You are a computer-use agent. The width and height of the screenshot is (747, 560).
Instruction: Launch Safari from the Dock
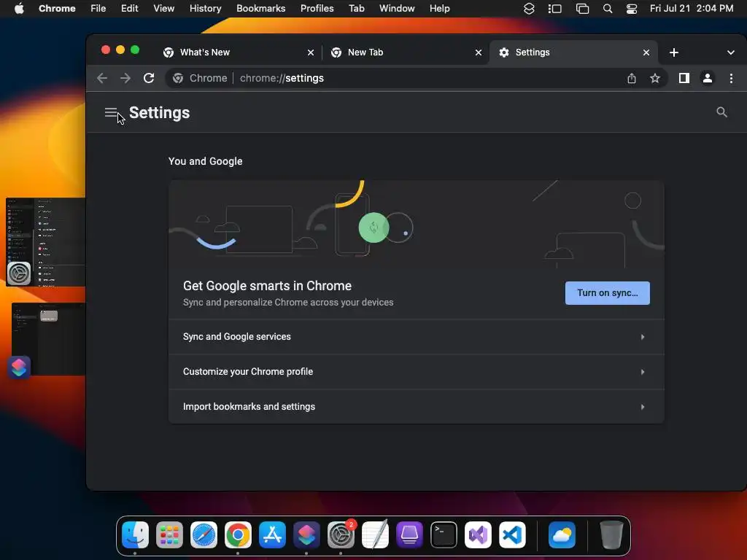[204, 534]
